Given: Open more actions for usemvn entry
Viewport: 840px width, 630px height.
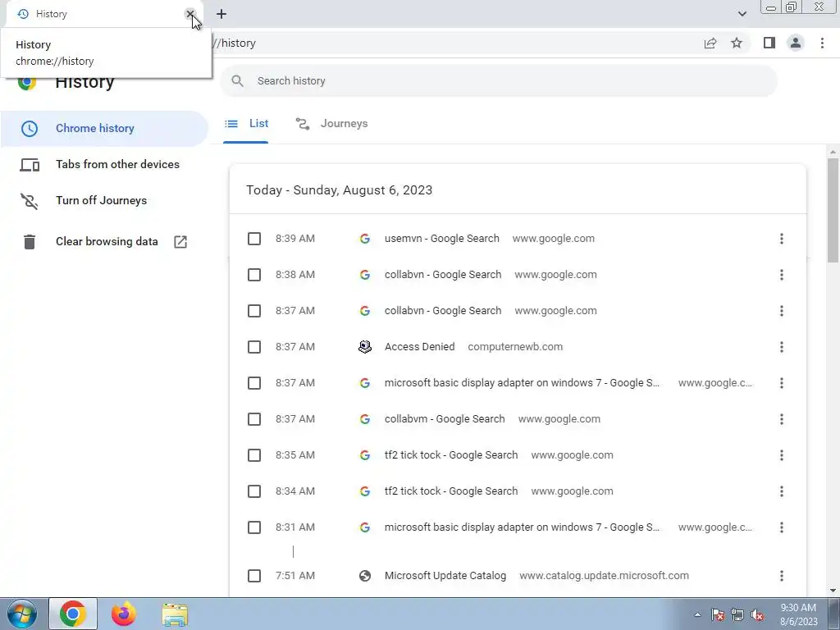Looking at the screenshot, I should 782,239.
